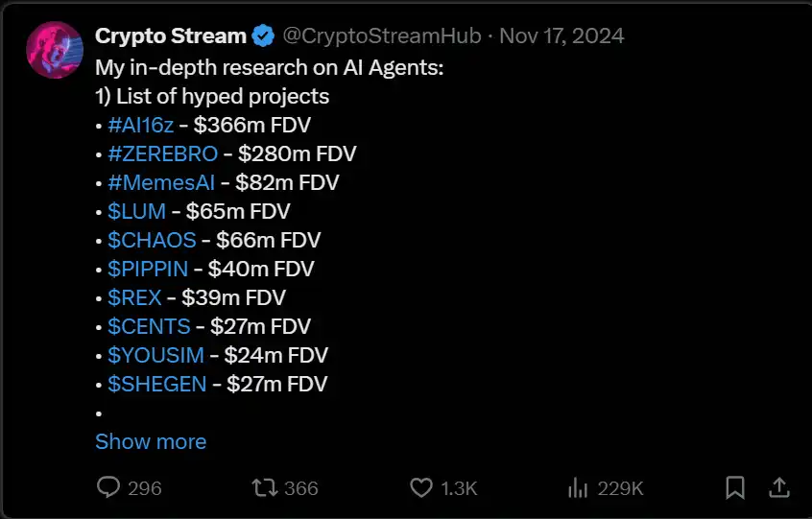
Task: Open the $LUM cashtag
Action: (x=137, y=211)
